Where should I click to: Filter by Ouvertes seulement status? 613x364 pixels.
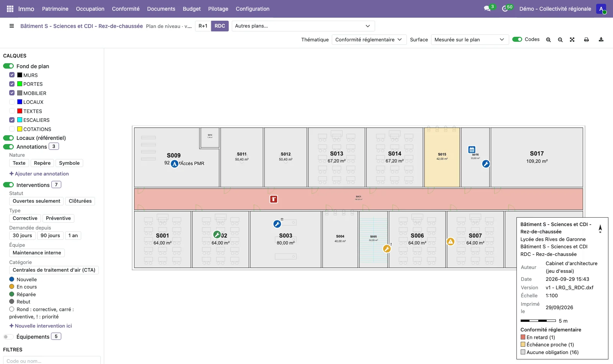[x=36, y=201]
